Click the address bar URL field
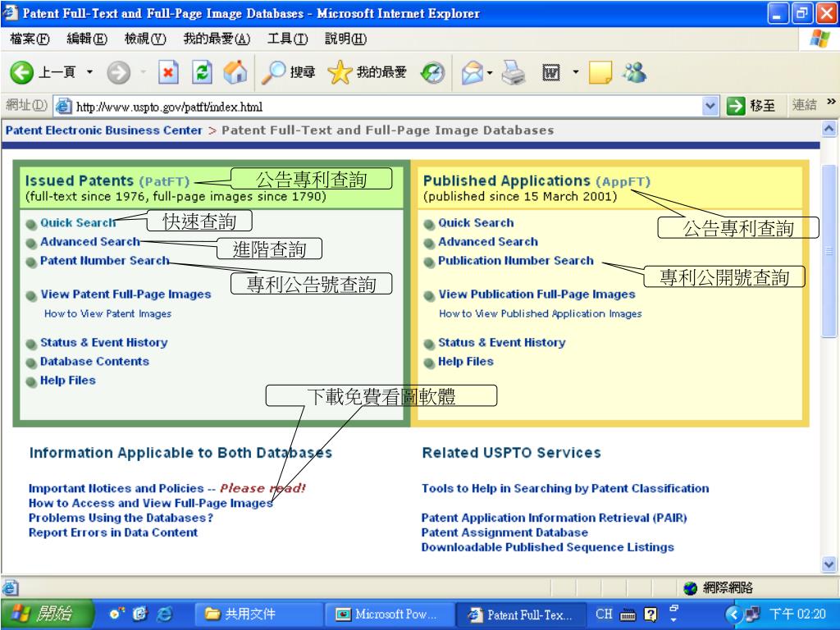Viewport: 840px width, 630px height. [x=377, y=107]
